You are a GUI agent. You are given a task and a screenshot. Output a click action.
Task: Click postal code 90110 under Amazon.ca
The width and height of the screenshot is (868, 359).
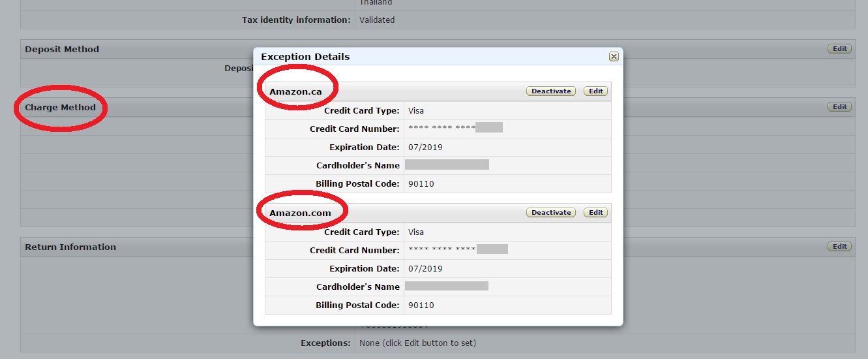(421, 183)
